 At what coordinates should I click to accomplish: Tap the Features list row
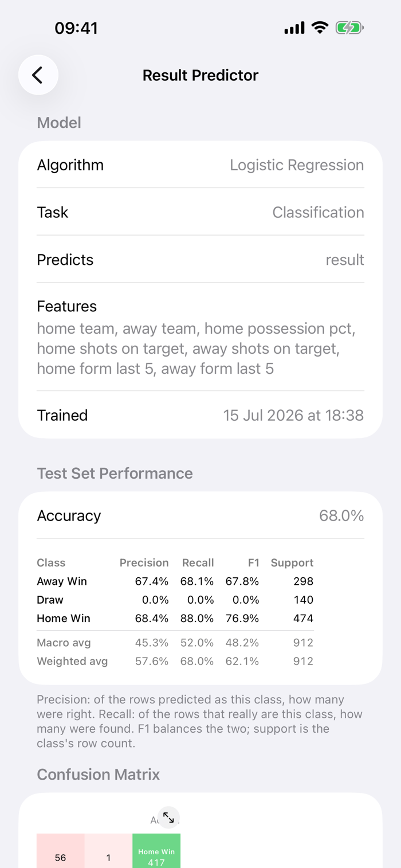(200, 337)
